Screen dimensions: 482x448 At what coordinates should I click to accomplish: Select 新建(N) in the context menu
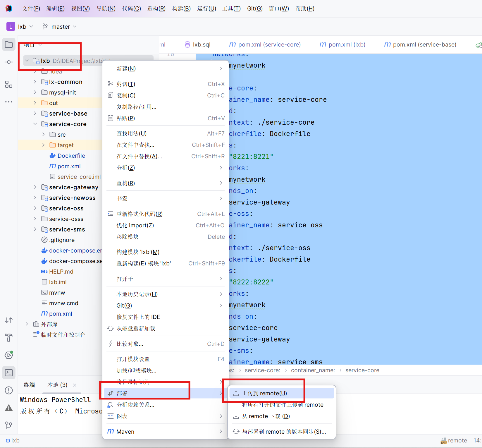tap(165, 68)
